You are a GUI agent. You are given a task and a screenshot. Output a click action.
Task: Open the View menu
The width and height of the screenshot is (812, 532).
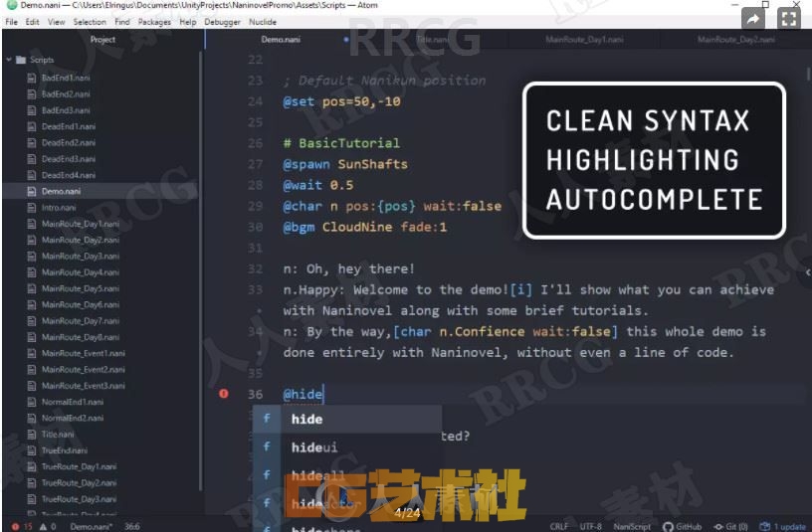click(56, 22)
